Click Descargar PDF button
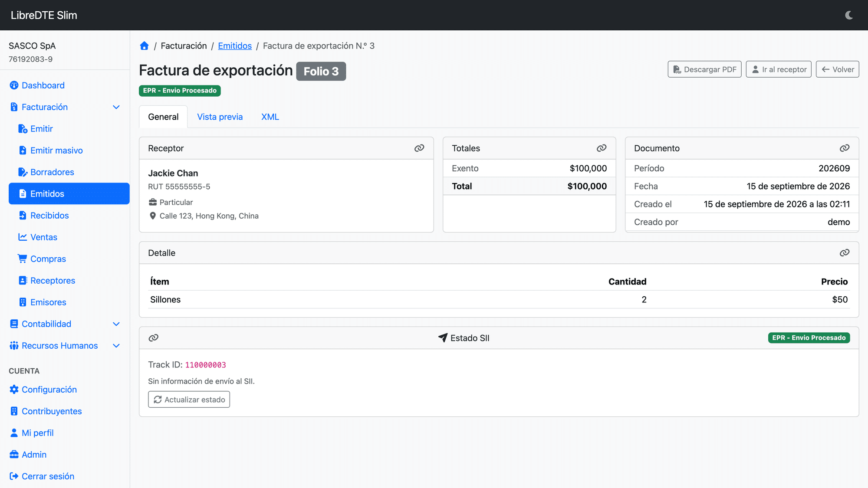The width and height of the screenshot is (868, 488). [x=704, y=69]
